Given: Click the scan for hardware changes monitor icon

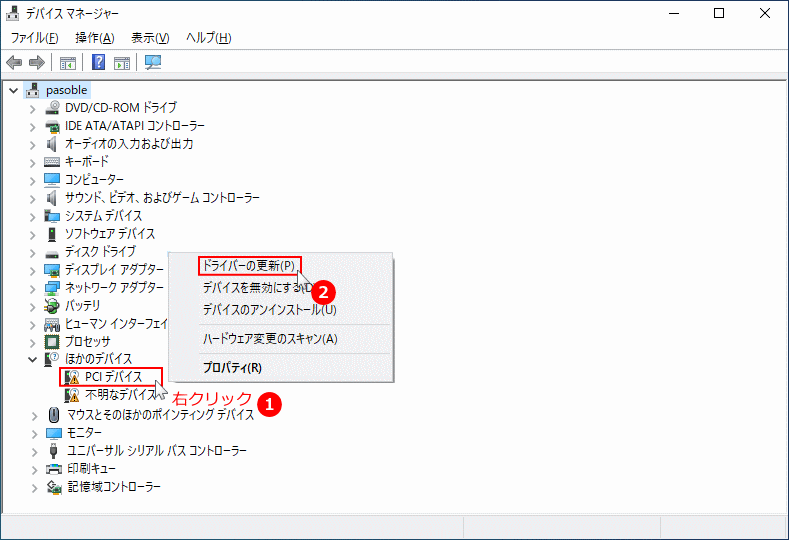Looking at the screenshot, I should pyautogui.click(x=153, y=62).
